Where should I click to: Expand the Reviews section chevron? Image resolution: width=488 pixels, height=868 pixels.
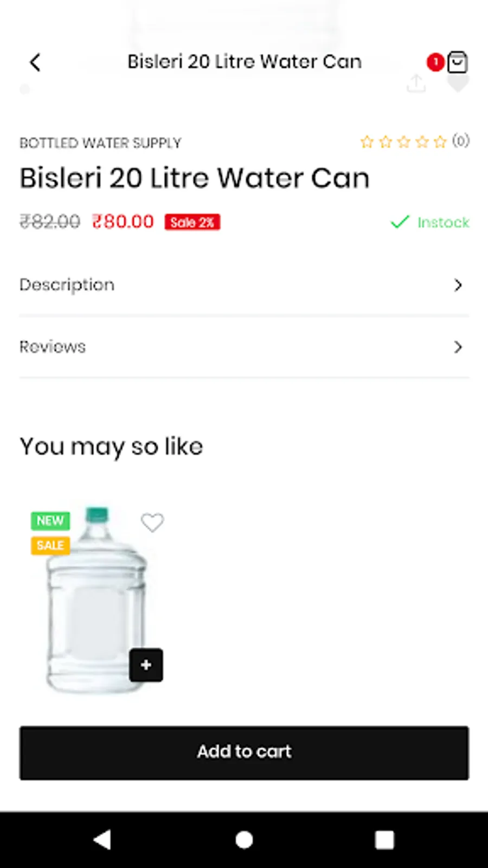pos(458,347)
